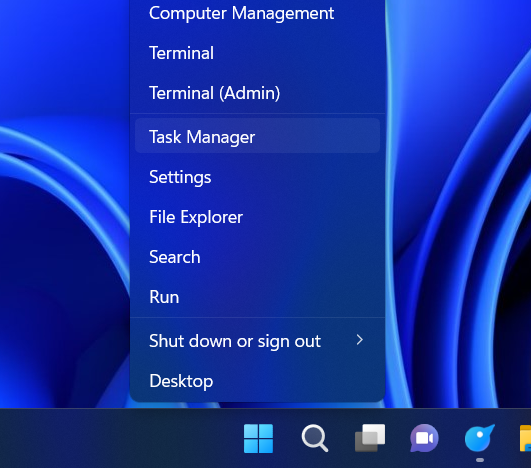Screen dimensions: 531x468
Task: Open the blue round app in the taskbar
Action: click(x=480, y=438)
